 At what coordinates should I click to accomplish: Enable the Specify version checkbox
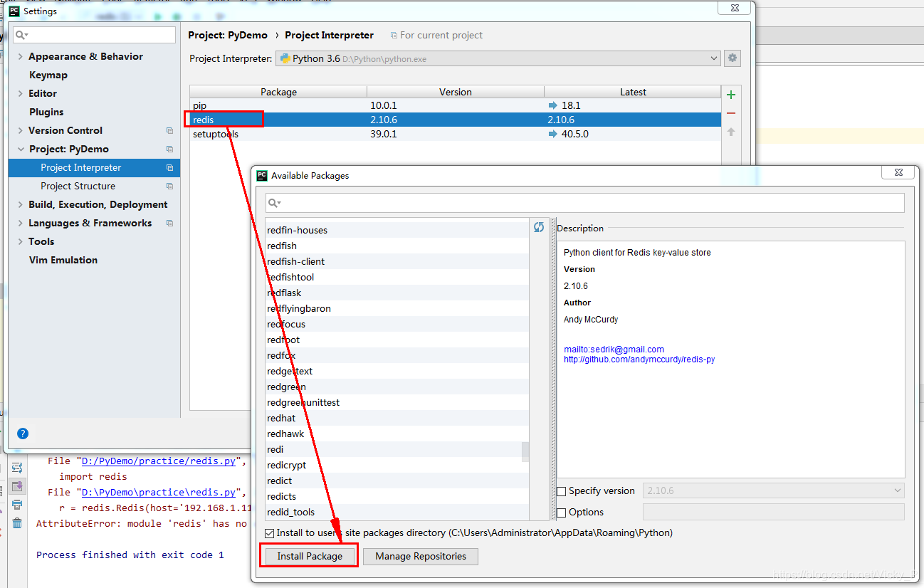coord(562,491)
